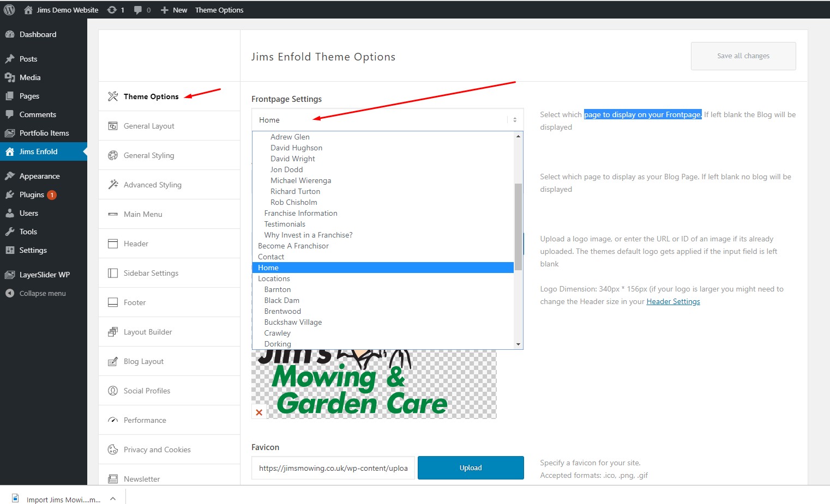The height and width of the screenshot is (504, 830).
Task: Click the Appearance paintbrush icon
Action: [x=10, y=176]
